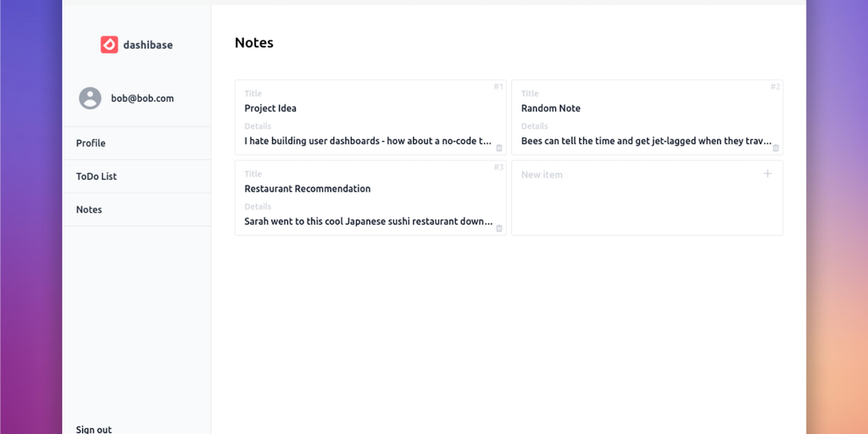The width and height of the screenshot is (868, 434).
Task: Click the plus icon to add note
Action: (768, 174)
